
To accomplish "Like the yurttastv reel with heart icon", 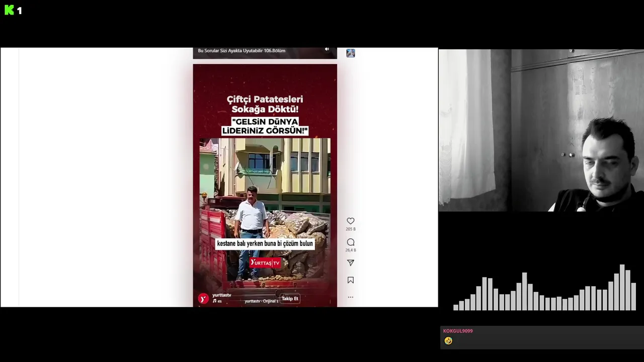I will tap(351, 221).
